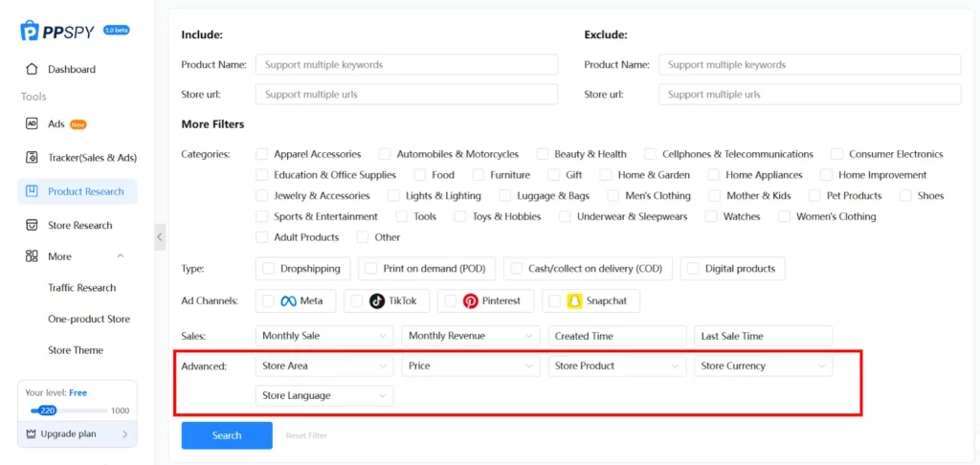Collapse the sidebar with the arrow handle
The image size is (980, 465).
click(x=160, y=237)
